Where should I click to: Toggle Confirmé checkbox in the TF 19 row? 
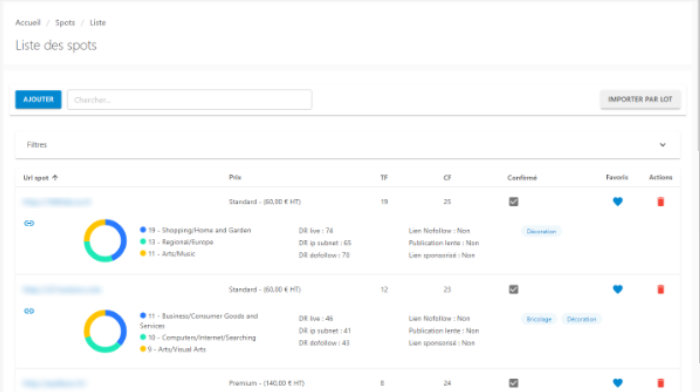tap(513, 202)
